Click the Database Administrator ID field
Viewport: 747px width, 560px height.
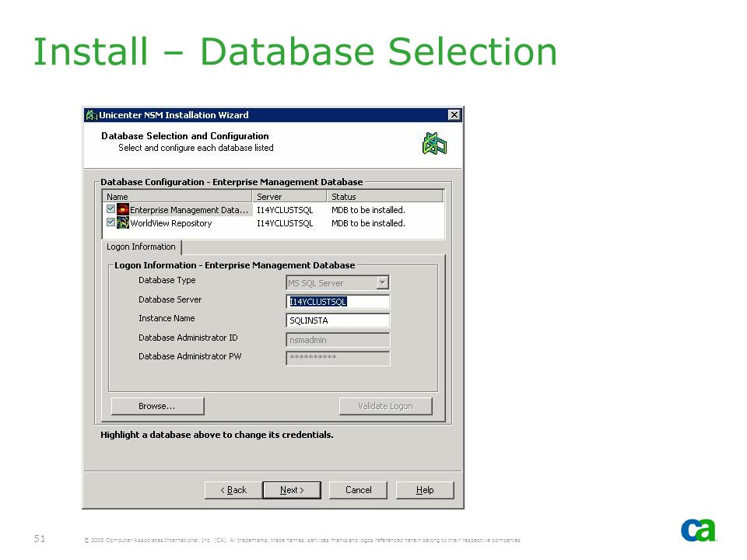click(x=338, y=340)
